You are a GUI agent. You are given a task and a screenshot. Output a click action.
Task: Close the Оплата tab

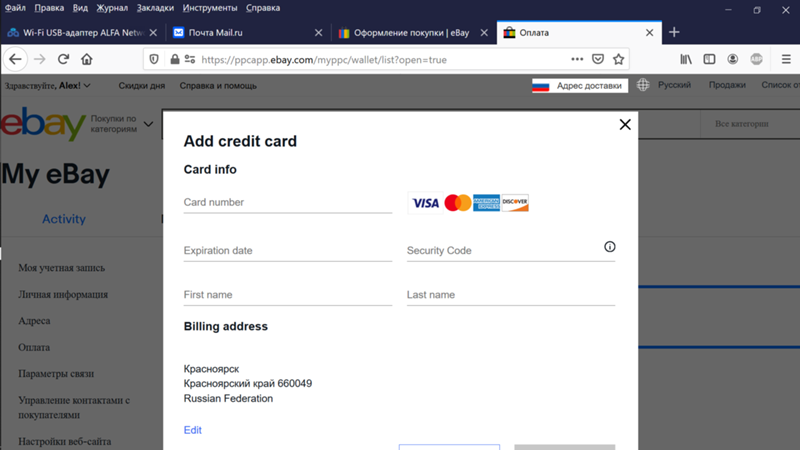(649, 33)
